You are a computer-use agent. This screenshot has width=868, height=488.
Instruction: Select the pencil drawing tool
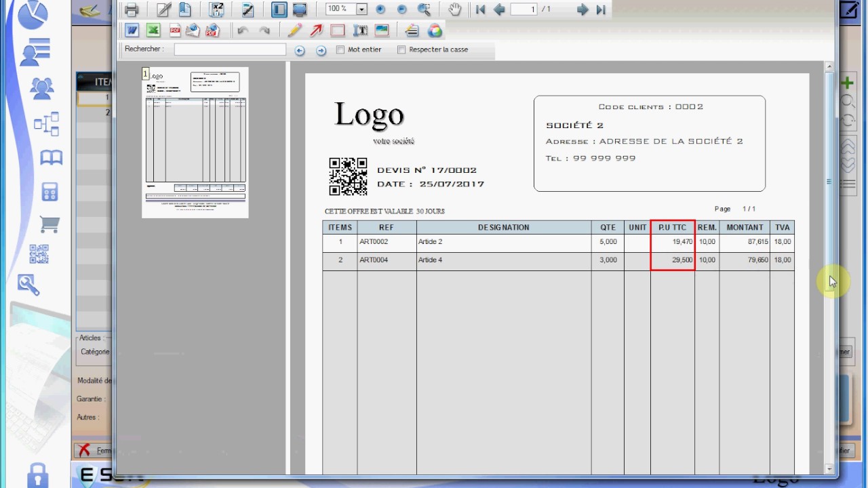tap(294, 30)
